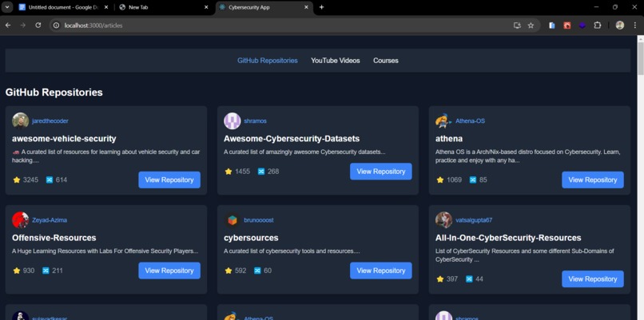This screenshot has width=644, height=320.
Task: Open the GitHub Repositories nav link
Action: point(268,61)
